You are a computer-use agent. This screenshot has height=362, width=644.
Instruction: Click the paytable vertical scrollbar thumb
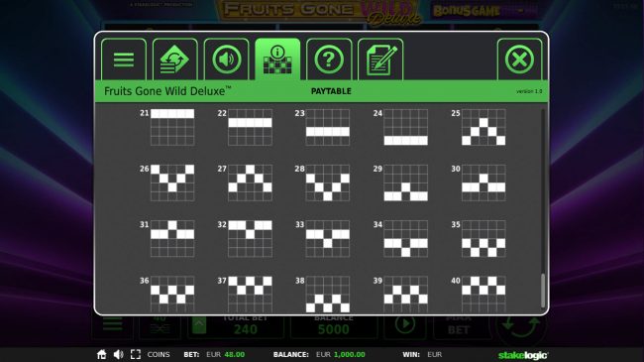tap(543, 291)
